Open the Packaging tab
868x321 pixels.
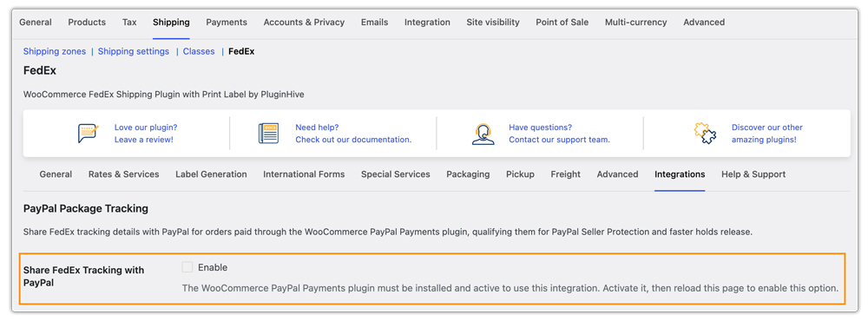(x=469, y=174)
